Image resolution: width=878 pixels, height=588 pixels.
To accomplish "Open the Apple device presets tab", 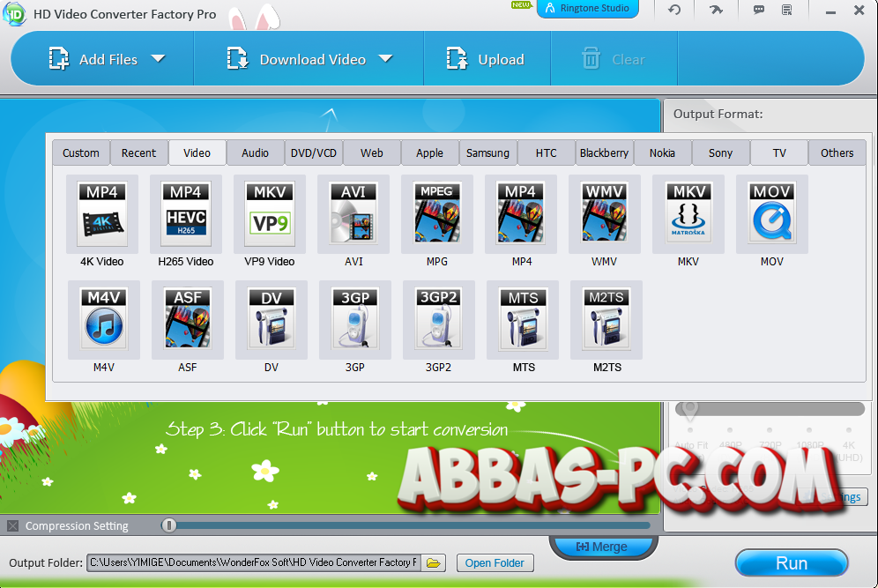I will tap(429, 152).
